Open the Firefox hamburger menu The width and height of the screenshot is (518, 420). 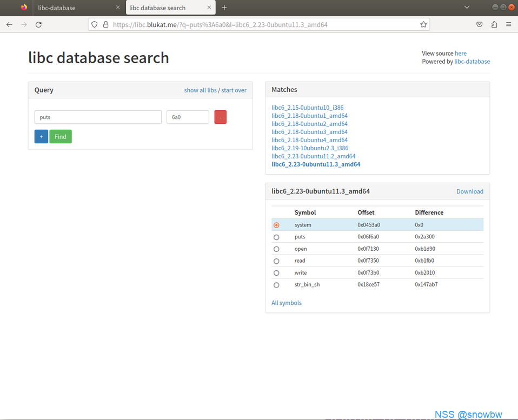tap(509, 24)
